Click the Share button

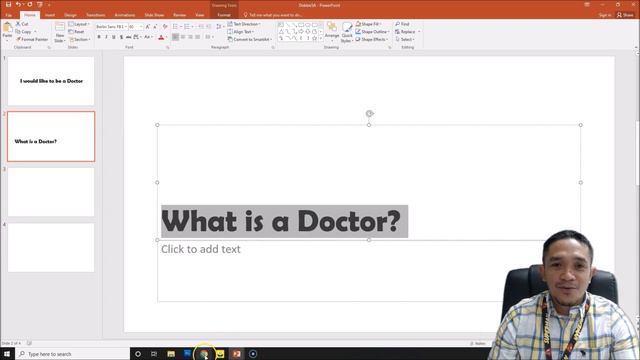[625, 15]
